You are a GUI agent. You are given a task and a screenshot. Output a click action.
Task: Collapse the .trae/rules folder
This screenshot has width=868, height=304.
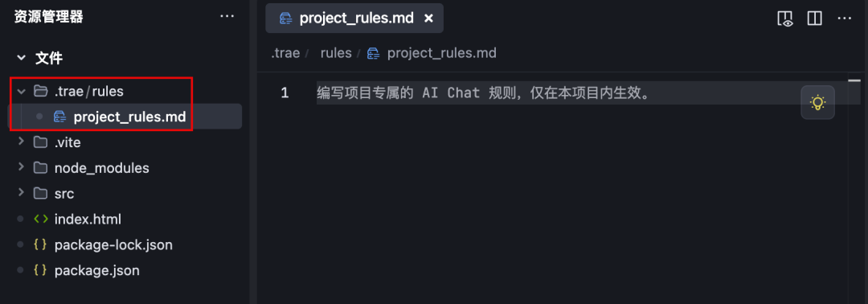click(x=21, y=92)
